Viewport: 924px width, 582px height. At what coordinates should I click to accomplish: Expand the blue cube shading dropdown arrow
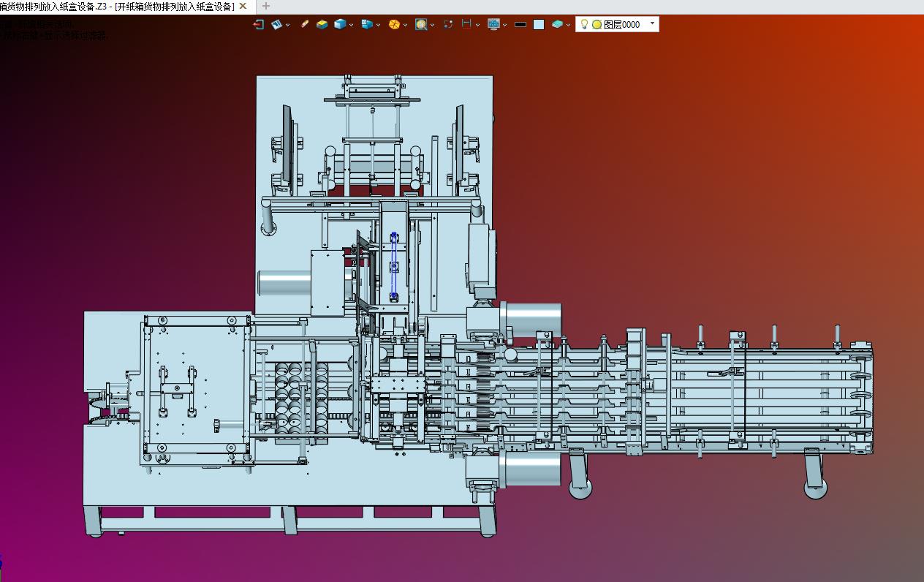[352, 25]
